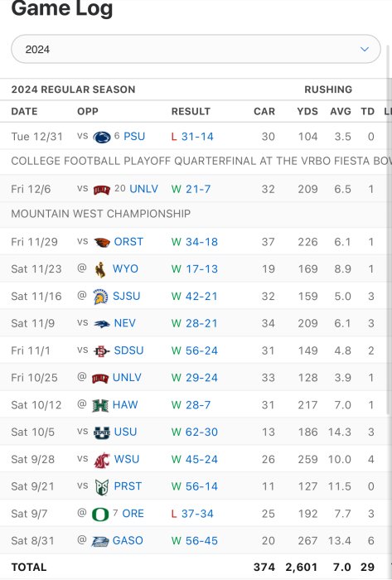
Task: Open the 2024 season dropdown
Action: [196, 49]
